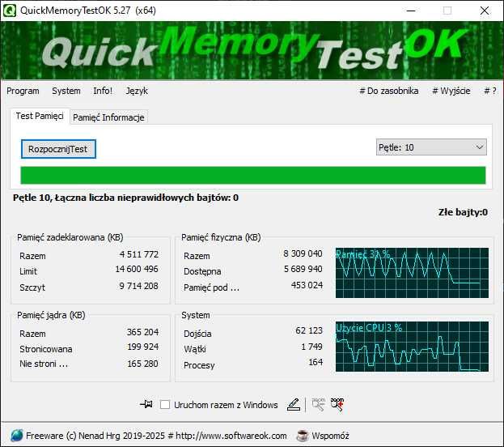Click the grayed zoom cursor icon

click(318, 405)
